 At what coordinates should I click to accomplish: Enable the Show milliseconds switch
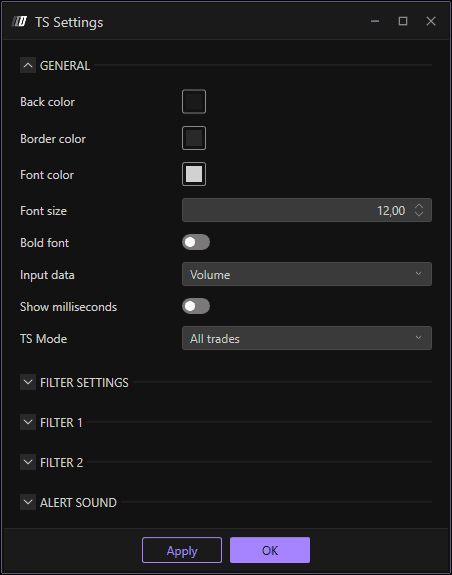[x=196, y=306]
